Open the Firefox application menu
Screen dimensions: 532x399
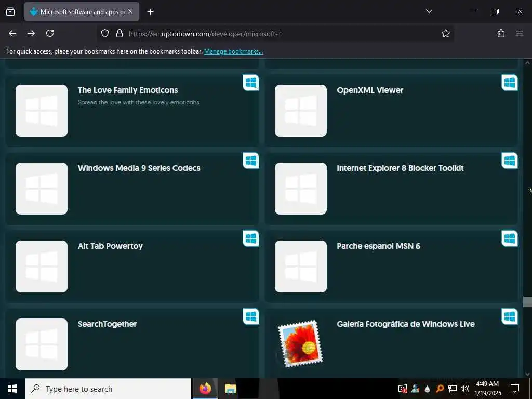click(x=520, y=33)
